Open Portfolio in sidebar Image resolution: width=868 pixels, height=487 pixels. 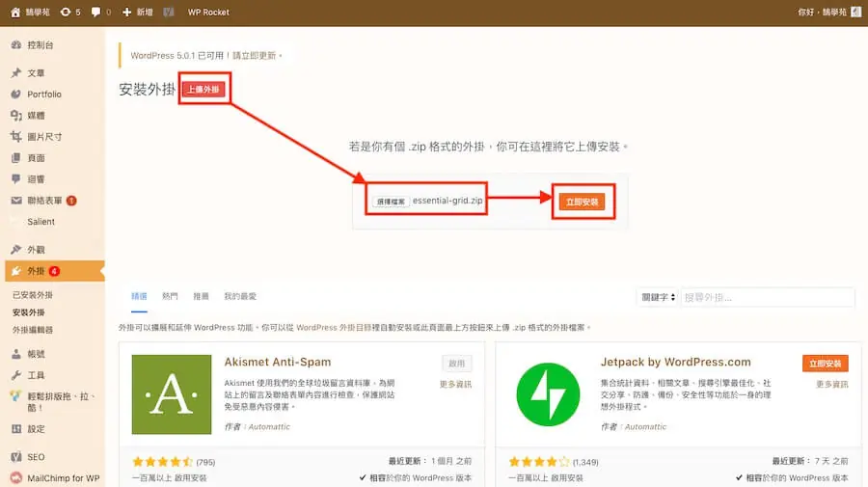44,95
